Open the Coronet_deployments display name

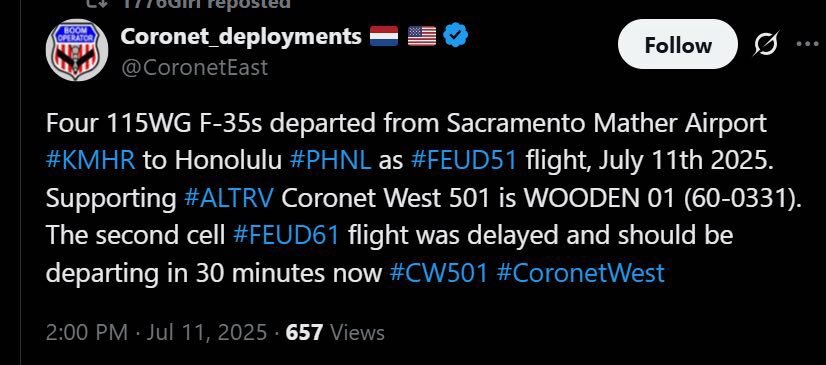pos(241,36)
